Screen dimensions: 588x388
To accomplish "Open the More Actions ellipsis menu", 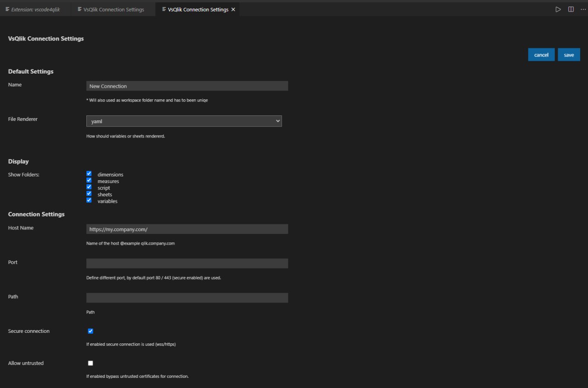I will coord(583,9).
